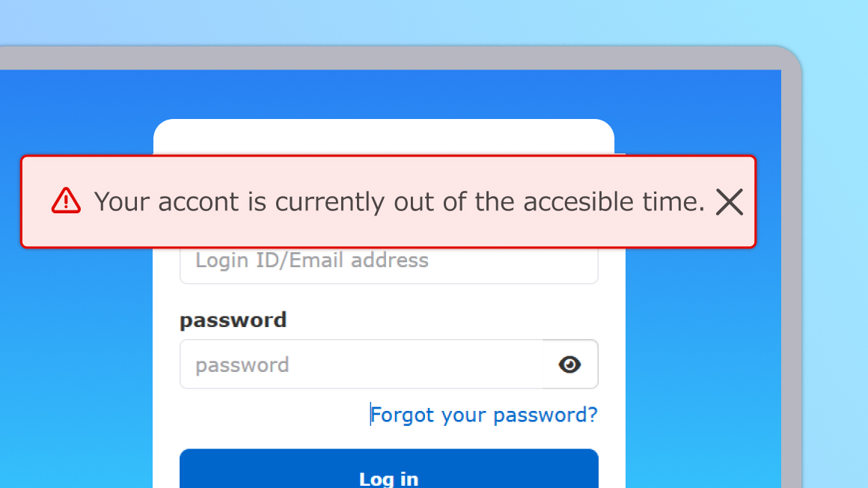Click into the password input field

(361, 365)
